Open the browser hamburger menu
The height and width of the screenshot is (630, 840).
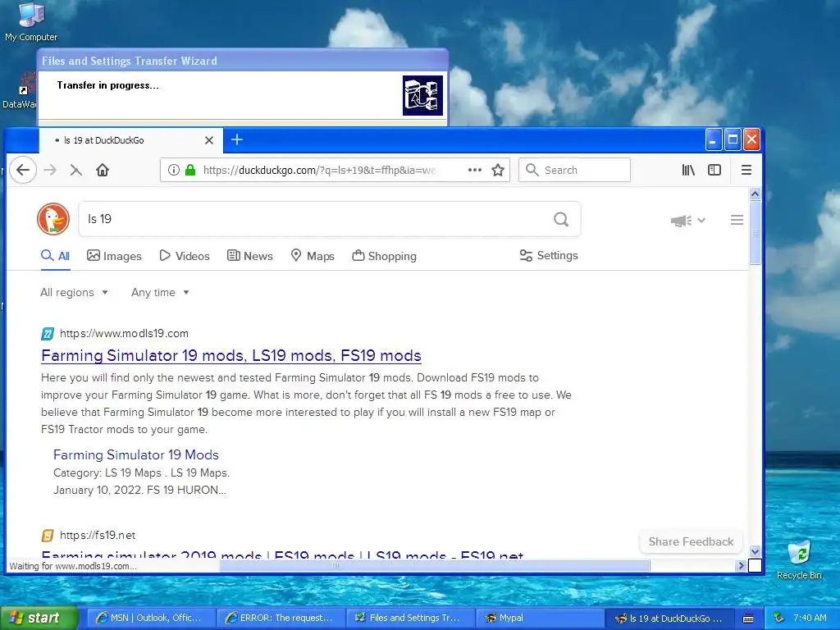746,171
